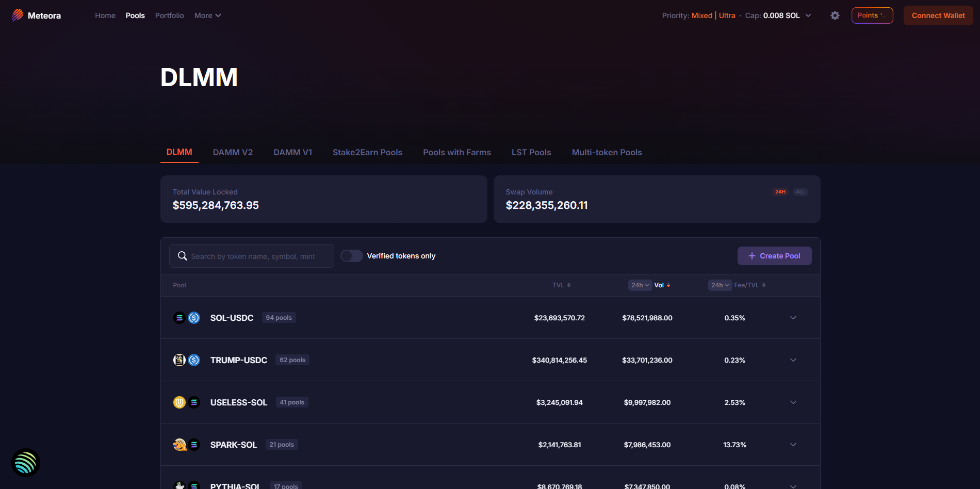Click the TRUMP token icon
This screenshot has width=980, height=489.
(179, 360)
